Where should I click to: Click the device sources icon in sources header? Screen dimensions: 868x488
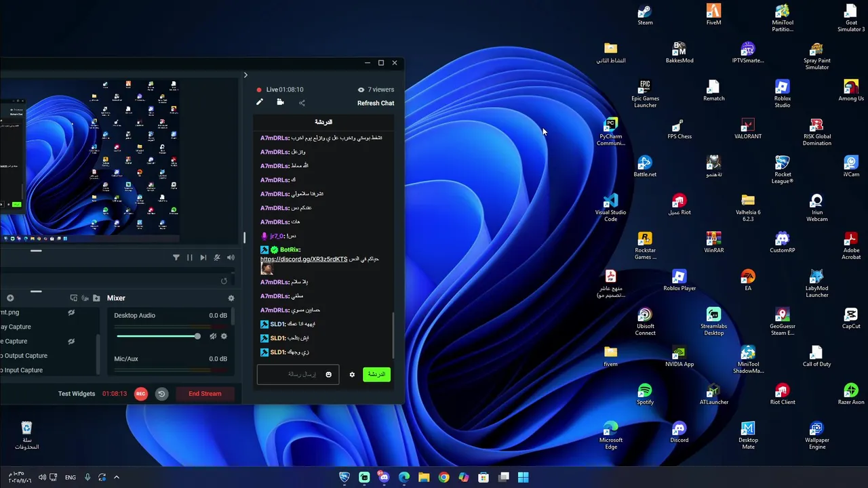click(73, 298)
